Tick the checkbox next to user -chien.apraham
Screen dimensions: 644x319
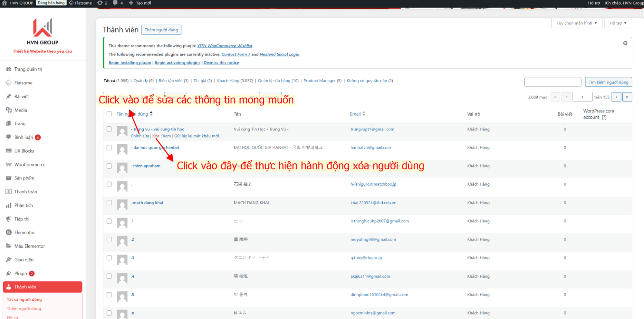109,166
